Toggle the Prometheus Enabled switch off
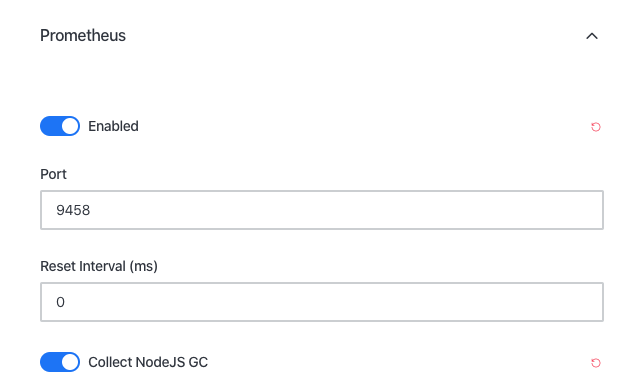The width and height of the screenshot is (627, 386). (x=60, y=126)
